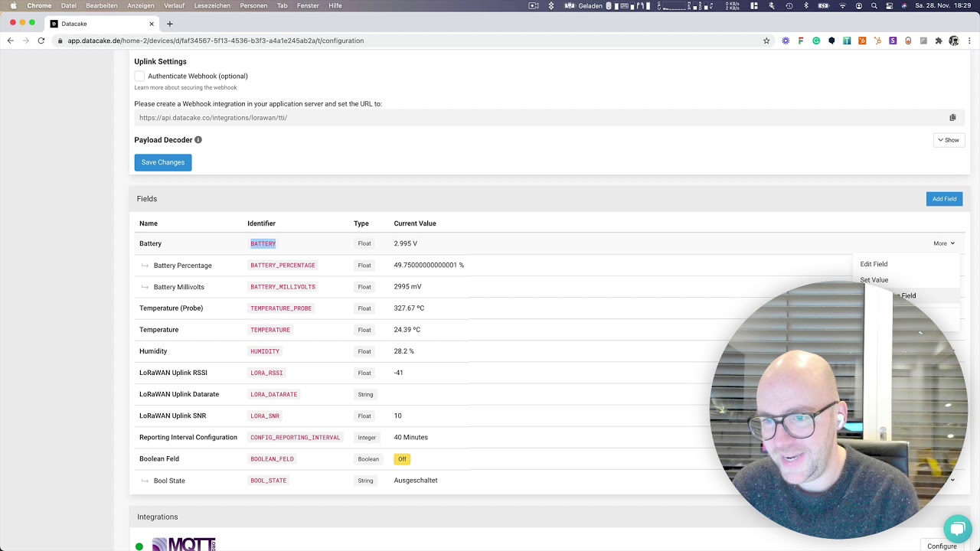This screenshot has height=551, width=980.
Task: Click the LORA_RSSI identifier
Action: tap(266, 373)
